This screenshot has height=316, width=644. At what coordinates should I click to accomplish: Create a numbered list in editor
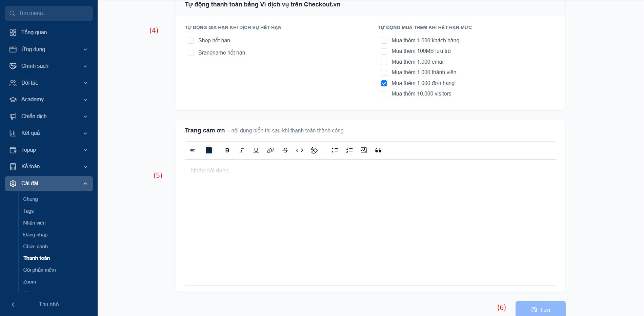(x=349, y=150)
